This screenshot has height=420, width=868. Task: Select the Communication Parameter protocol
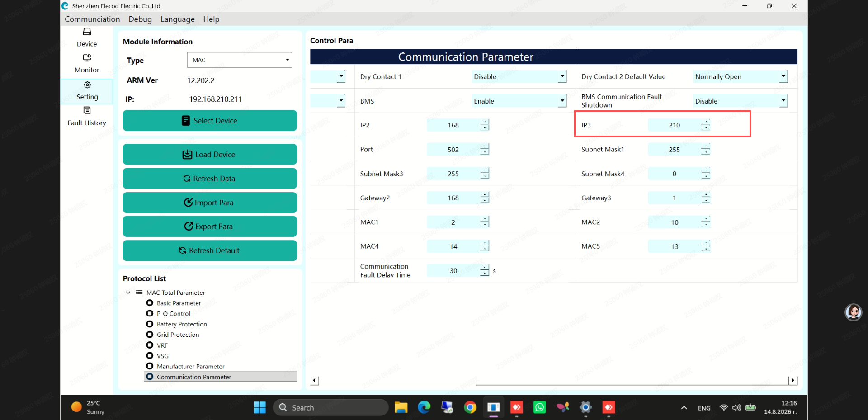(x=221, y=377)
